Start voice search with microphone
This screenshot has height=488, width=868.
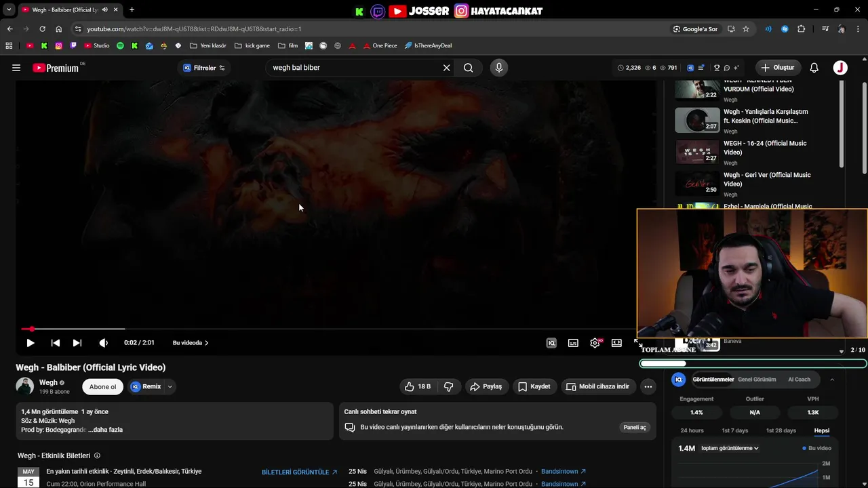pyautogui.click(x=498, y=68)
